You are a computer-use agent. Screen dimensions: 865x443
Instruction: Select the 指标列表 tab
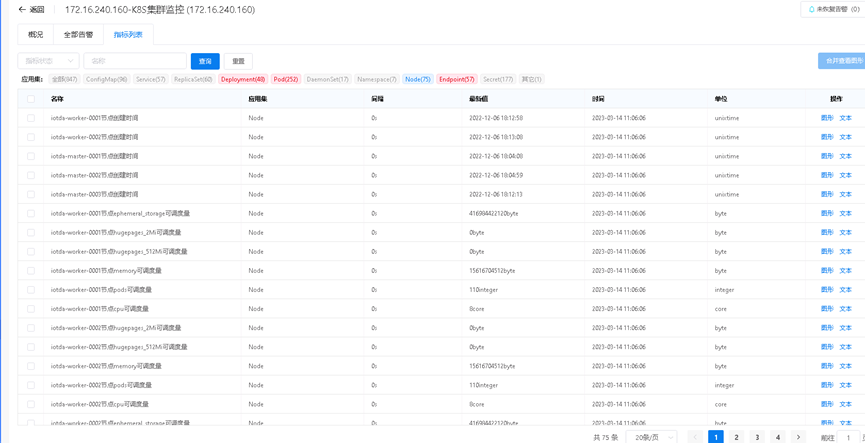tap(128, 34)
